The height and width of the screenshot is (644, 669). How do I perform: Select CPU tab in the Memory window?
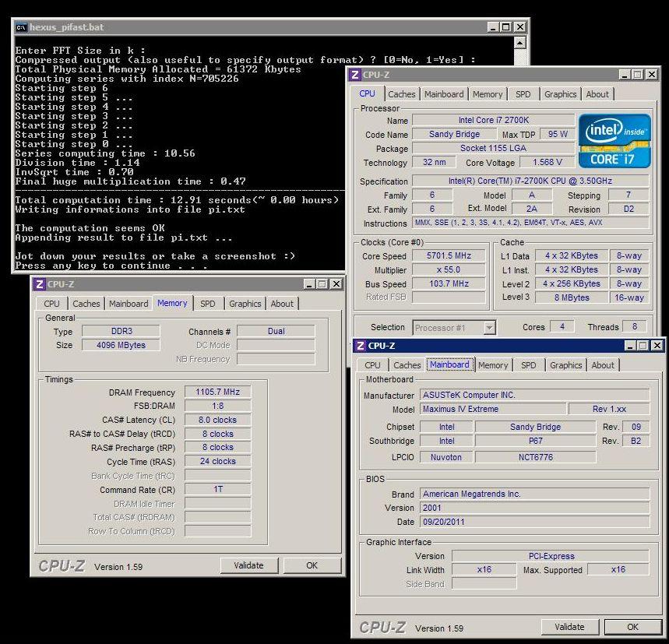tap(51, 304)
